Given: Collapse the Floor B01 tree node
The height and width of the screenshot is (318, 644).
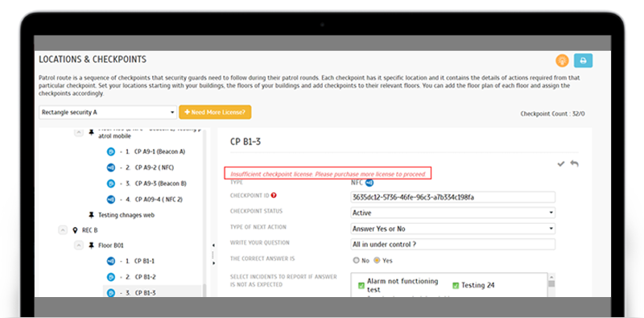Looking at the screenshot, I should pyautogui.click(x=78, y=246).
